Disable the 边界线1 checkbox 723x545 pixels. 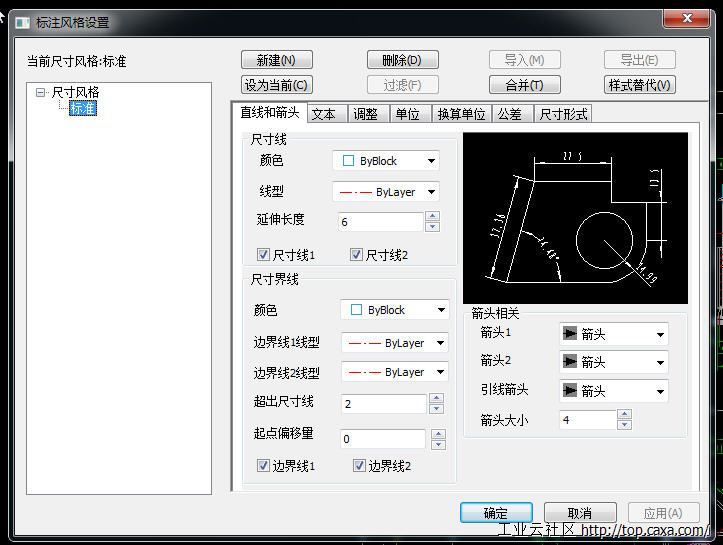[x=264, y=466]
